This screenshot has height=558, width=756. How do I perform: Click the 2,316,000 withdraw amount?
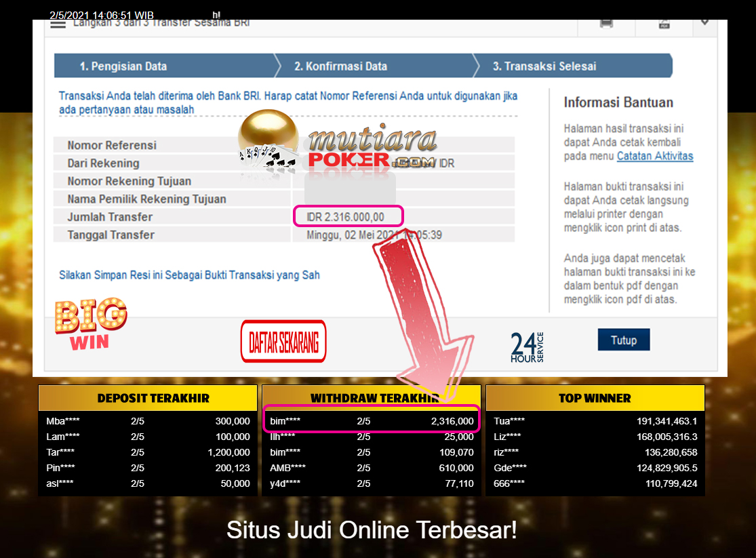coord(452,421)
